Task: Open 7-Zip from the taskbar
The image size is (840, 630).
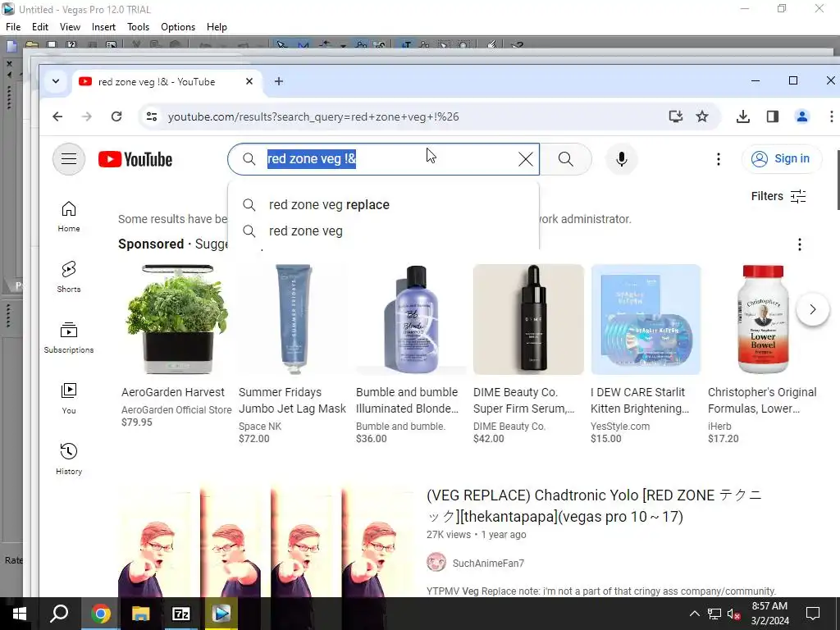Action: (x=180, y=614)
